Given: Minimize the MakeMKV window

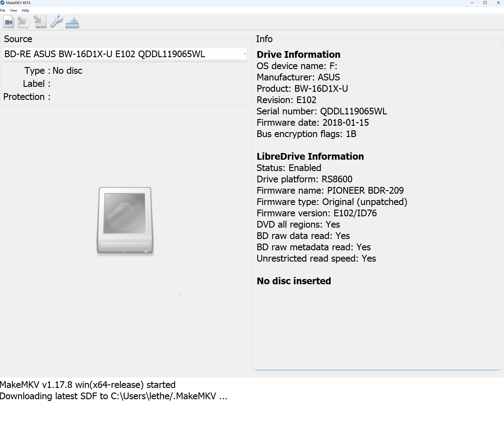Looking at the screenshot, I should pyautogui.click(x=472, y=3).
